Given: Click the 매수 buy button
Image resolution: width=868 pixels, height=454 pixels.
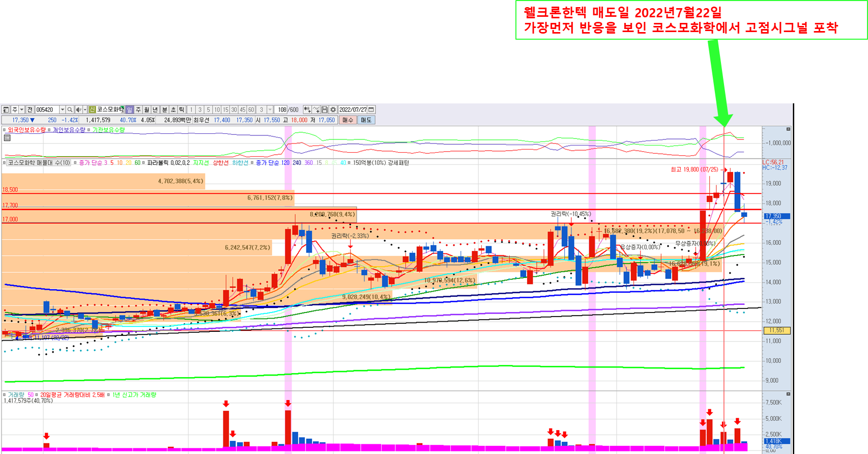Looking at the screenshot, I should (348, 120).
